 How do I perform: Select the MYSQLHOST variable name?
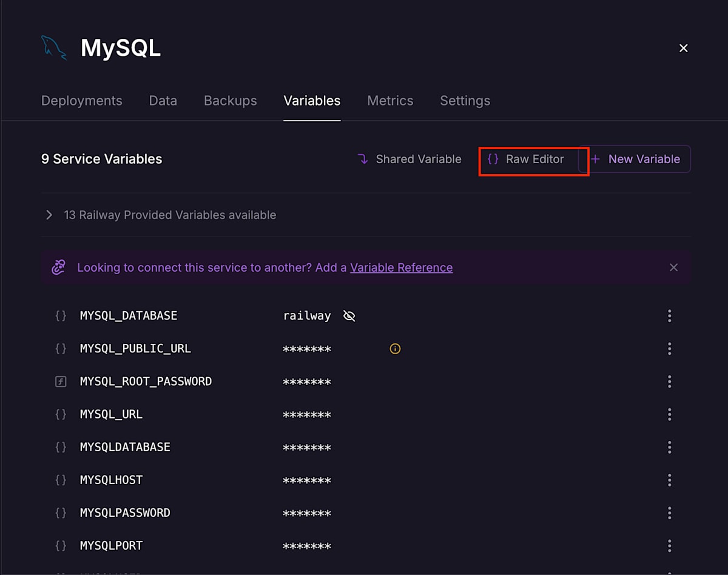click(x=111, y=480)
